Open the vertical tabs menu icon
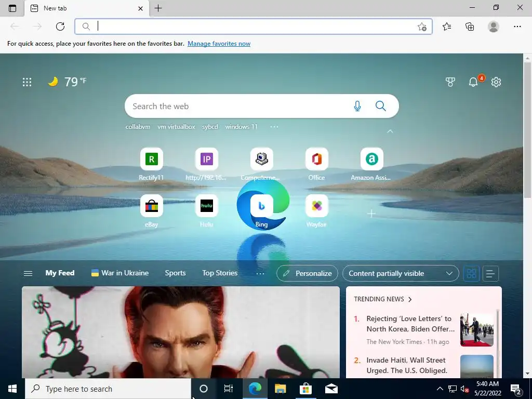The width and height of the screenshot is (532, 399). point(12,8)
